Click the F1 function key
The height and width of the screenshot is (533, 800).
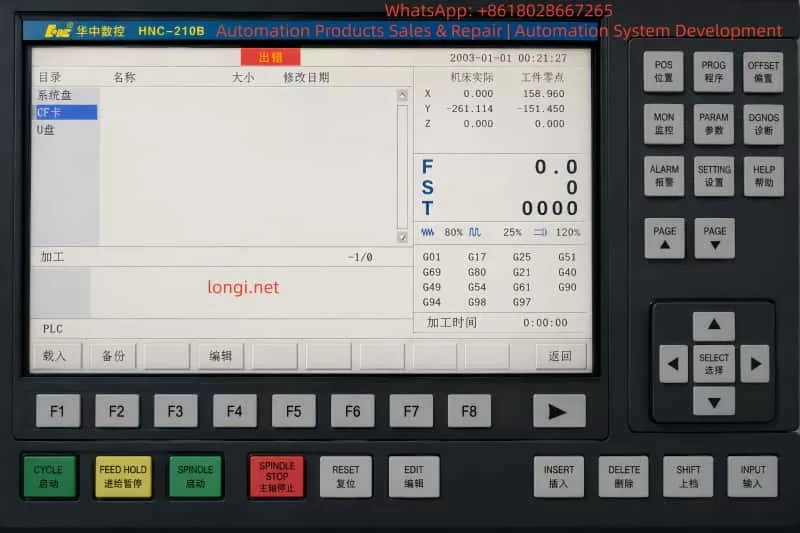click(58, 411)
